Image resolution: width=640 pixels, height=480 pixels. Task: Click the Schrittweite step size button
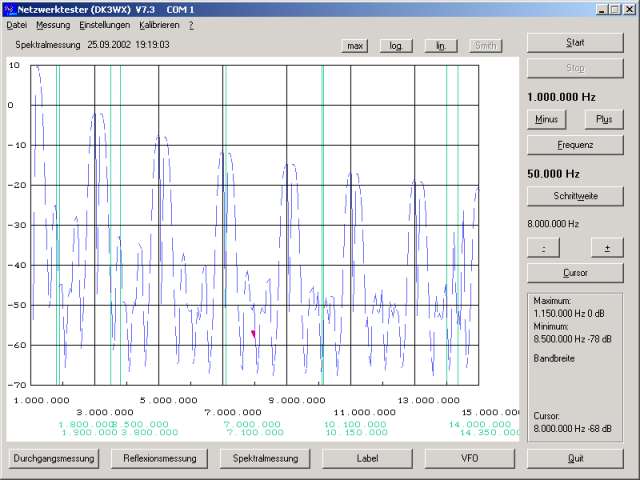[x=575, y=196]
